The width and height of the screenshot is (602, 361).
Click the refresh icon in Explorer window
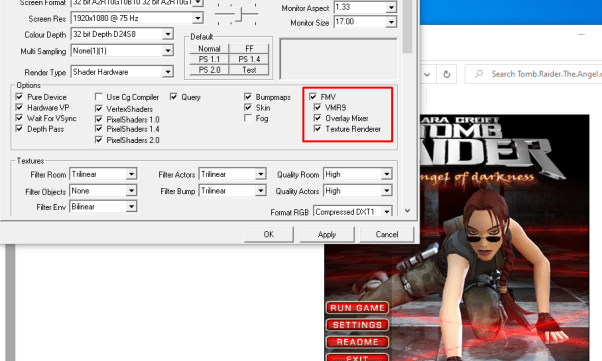[447, 74]
